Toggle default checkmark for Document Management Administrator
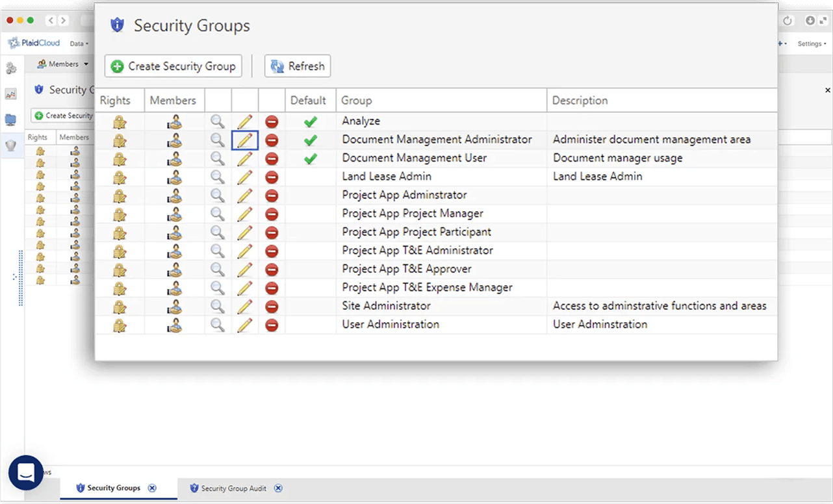This screenshot has height=504, width=833. pos(311,140)
